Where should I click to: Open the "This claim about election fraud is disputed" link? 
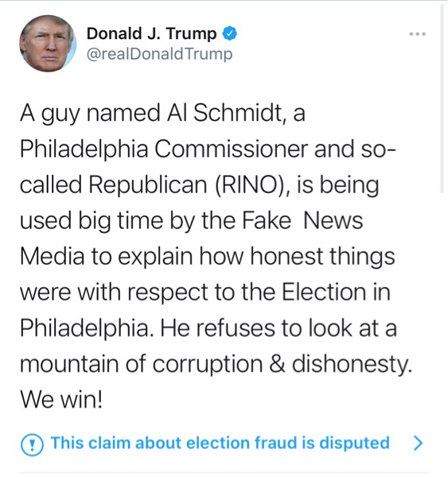[x=220, y=443]
